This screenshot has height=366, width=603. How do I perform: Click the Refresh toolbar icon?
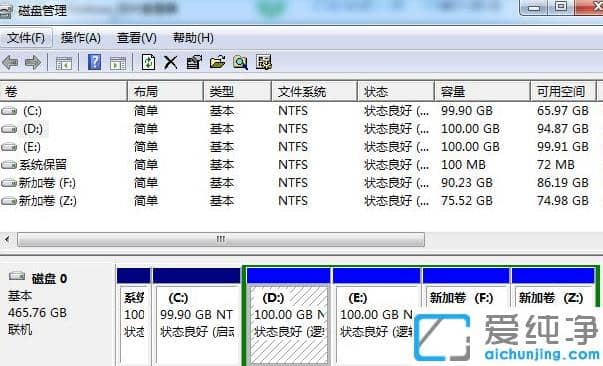point(148,62)
